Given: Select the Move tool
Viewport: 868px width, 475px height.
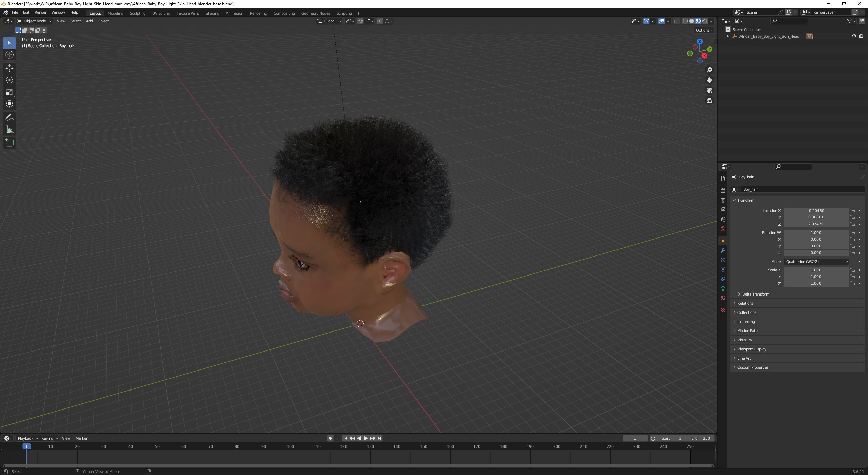Looking at the screenshot, I should tap(9, 68).
